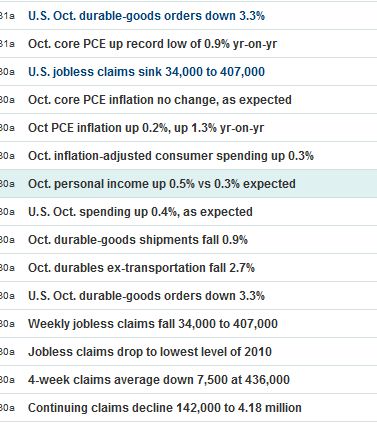Open highlighted 'Oct. personal income up 0.5%' headline
The width and height of the screenshot is (377, 424).
click(x=162, y=184)
